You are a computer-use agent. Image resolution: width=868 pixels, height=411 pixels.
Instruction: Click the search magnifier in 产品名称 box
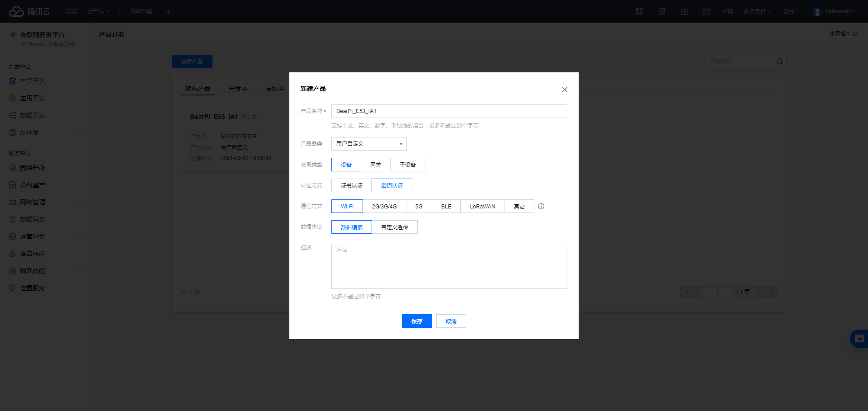click(x=779, y=61)
